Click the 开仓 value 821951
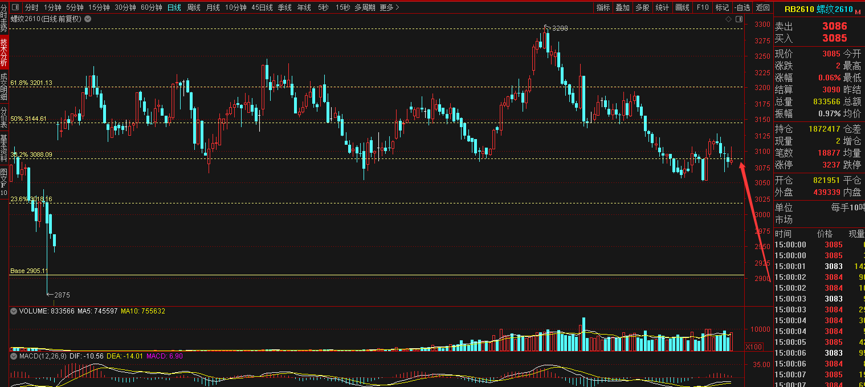The image size is (865, 387). coord(826,180)
